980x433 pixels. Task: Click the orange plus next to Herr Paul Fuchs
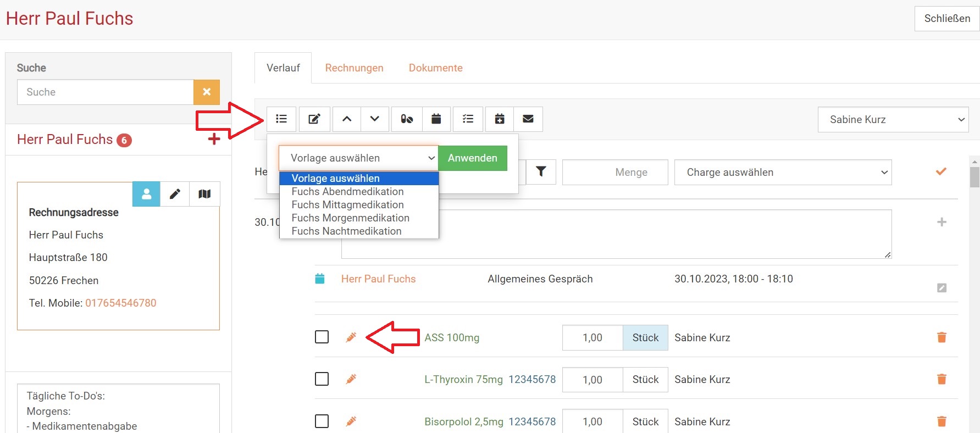click(x=214, y=140)
